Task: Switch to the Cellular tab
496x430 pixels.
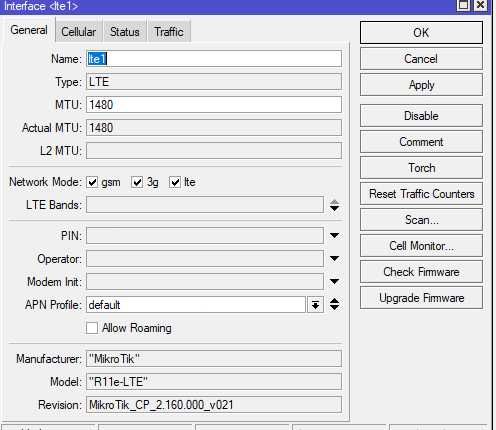Action: tap(79, 32)
